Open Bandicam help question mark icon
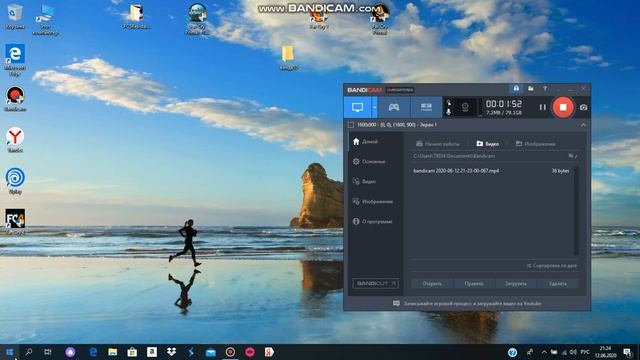This screenshot has width=640, height=360. tap(545, 89)
